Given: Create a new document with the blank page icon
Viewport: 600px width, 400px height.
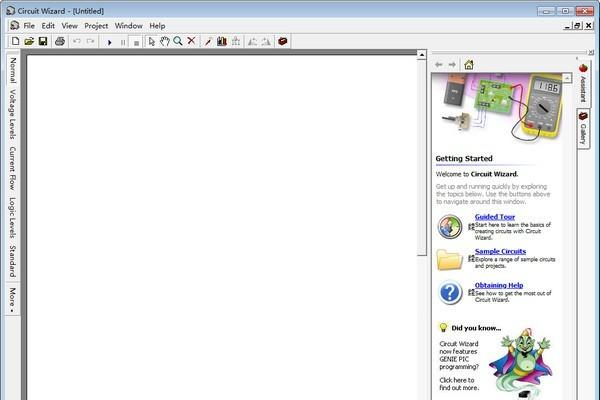Looking at the screenshot, I should point(15,41).
